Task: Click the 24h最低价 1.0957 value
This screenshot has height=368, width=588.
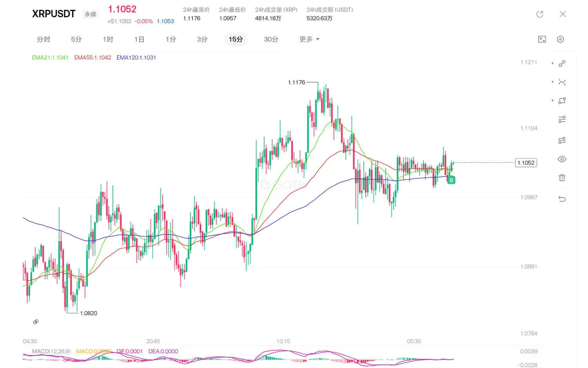Action: pyautogui.click(x=228, y=18)
